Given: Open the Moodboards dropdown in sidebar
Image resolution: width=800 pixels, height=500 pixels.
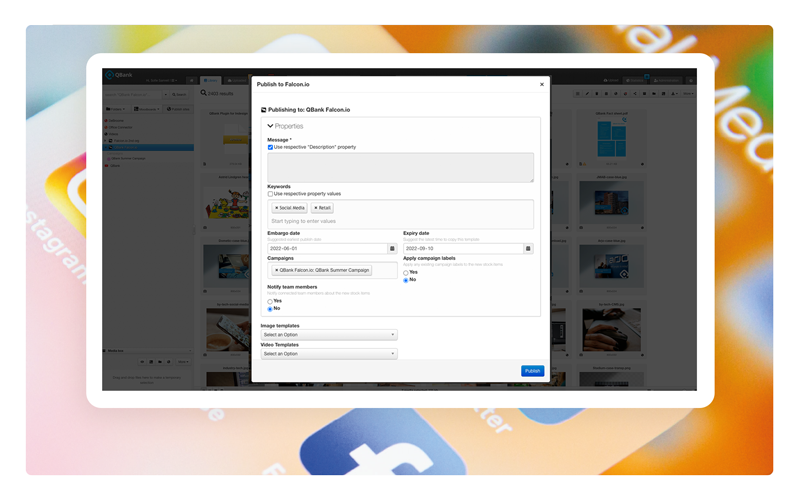Looking at the screenshot, I should click(x=146, y=109).
